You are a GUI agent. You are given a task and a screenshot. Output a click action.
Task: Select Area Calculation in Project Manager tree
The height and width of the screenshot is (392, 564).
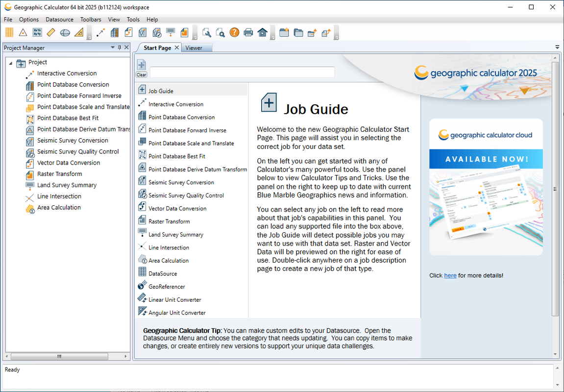(59, 207)
